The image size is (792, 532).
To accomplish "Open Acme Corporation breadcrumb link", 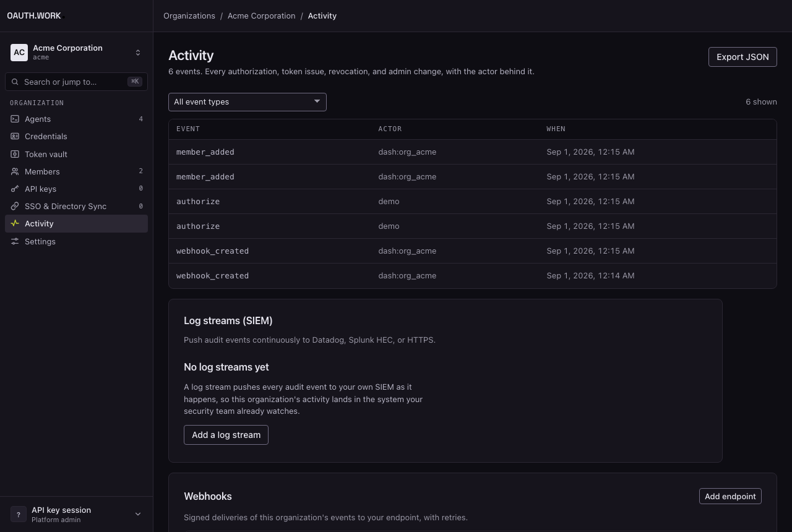I will pos(261,16).
